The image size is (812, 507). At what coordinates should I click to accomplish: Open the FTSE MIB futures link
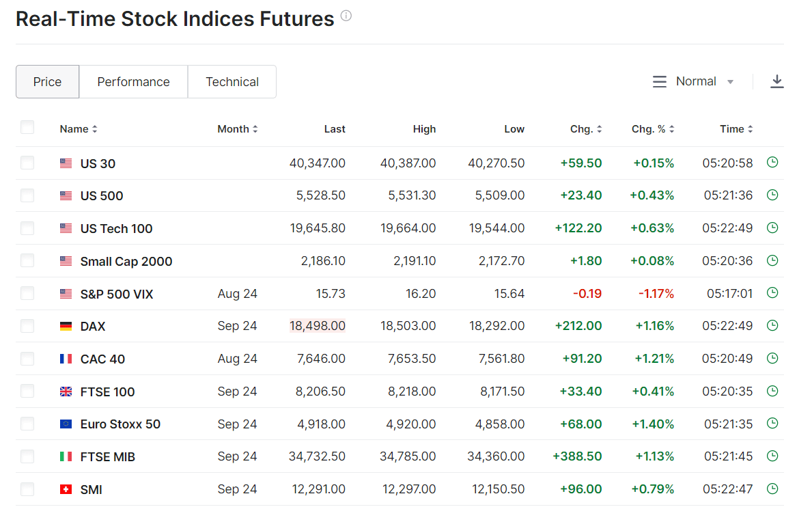coord(108,457)
